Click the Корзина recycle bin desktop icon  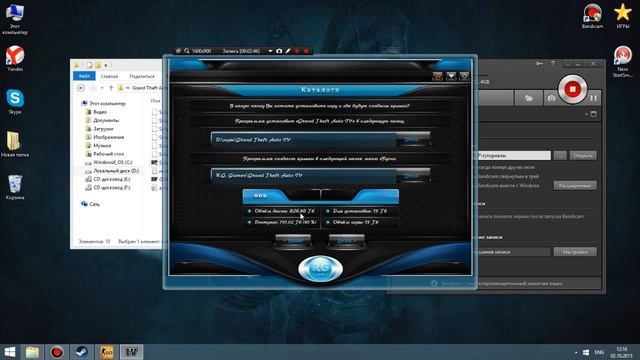click(x=15, y=187)
